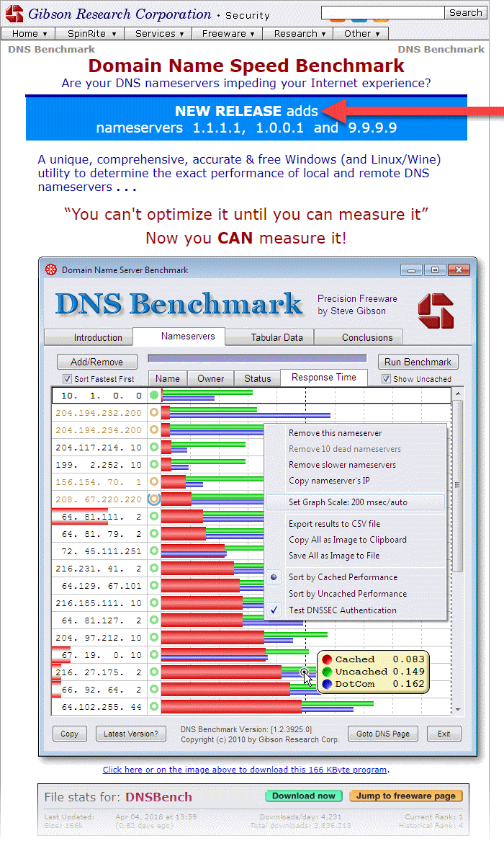Choose Export results to CSV file

pos(334,523)
